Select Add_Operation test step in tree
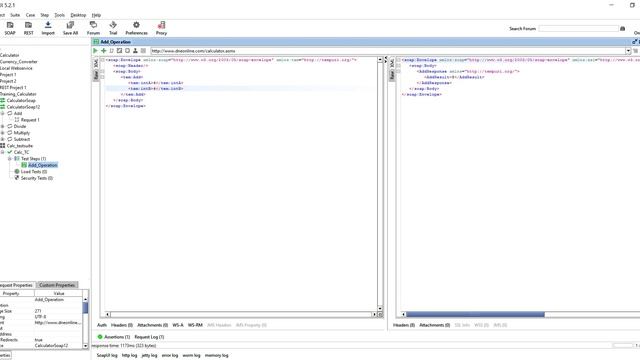 click(42, 165)
